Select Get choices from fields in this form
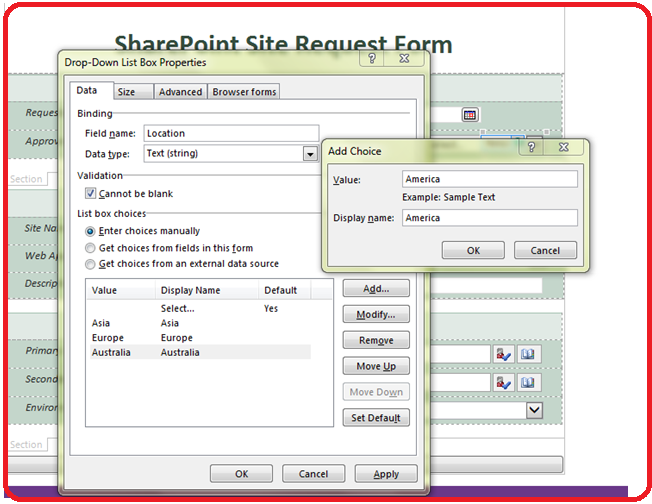 tap(90, 248)
